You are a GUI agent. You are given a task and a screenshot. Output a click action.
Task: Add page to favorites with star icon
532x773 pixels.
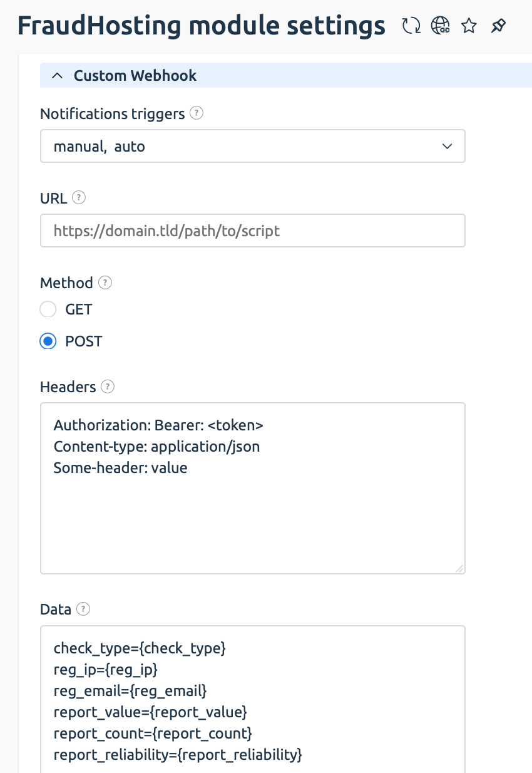(469, 26)
